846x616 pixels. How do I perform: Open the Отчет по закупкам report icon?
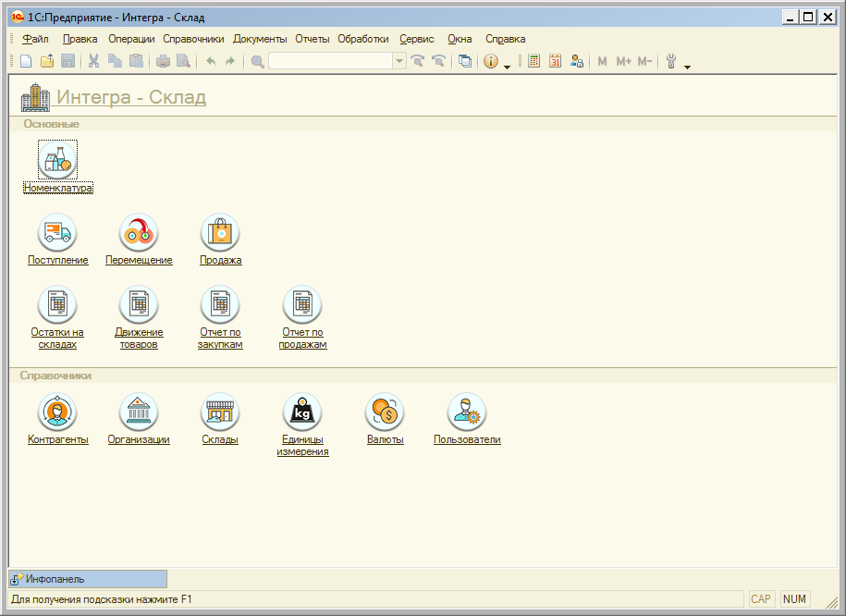pos(220,304)
